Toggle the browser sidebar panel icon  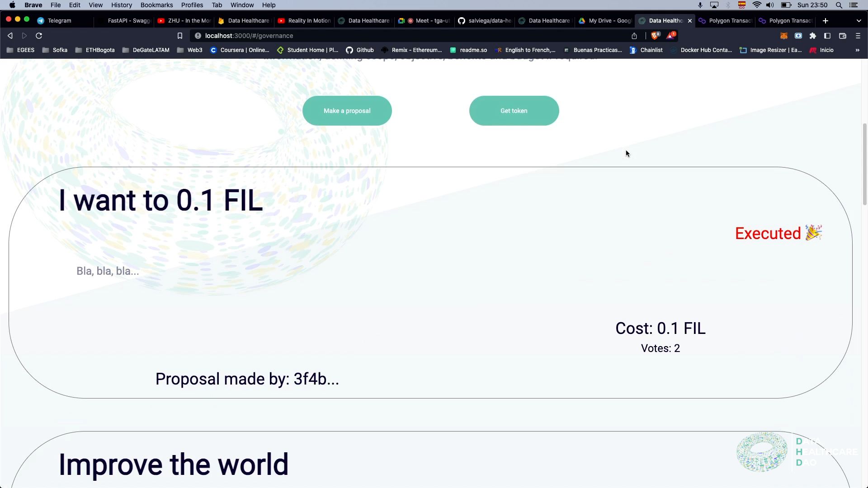827,36
